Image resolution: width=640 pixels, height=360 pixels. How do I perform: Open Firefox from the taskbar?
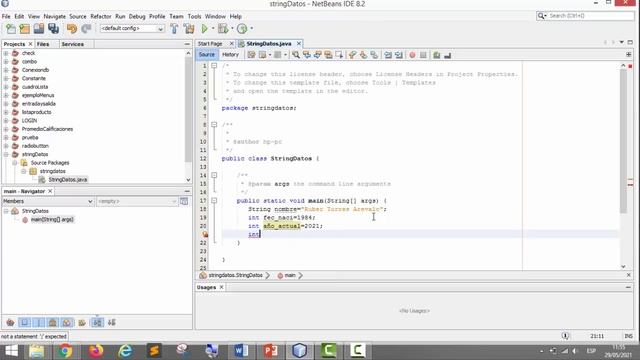point(96,351)
